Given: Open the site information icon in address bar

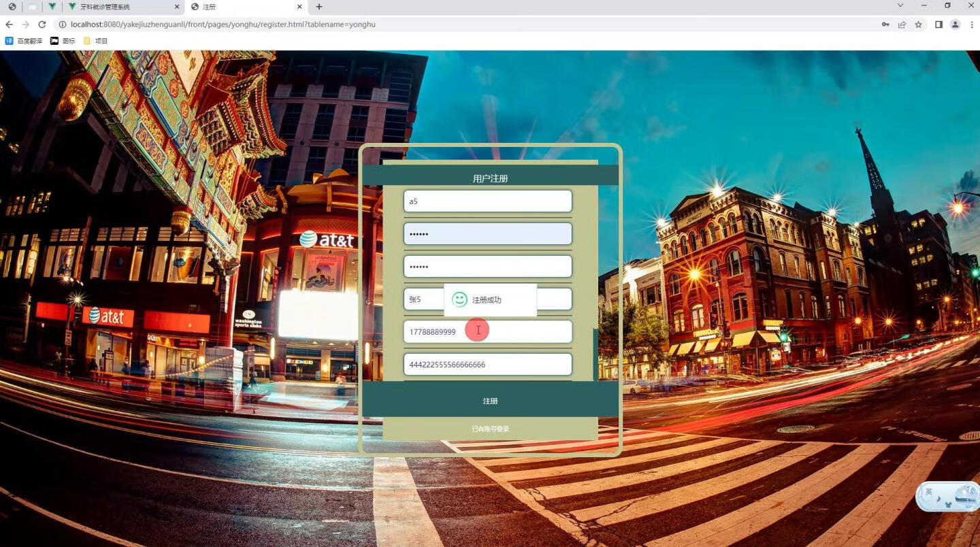Looking at the screenshot, I should point(62,24).
